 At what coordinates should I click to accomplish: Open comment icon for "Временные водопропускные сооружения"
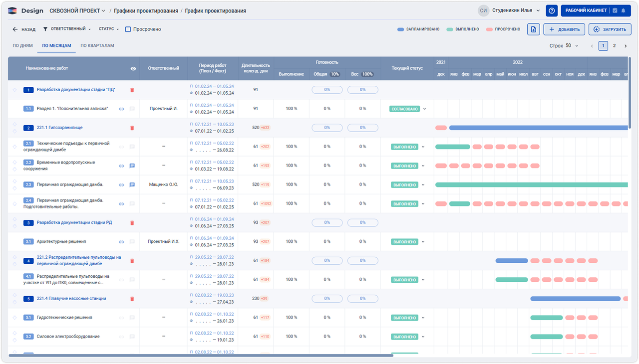point(132,166)
